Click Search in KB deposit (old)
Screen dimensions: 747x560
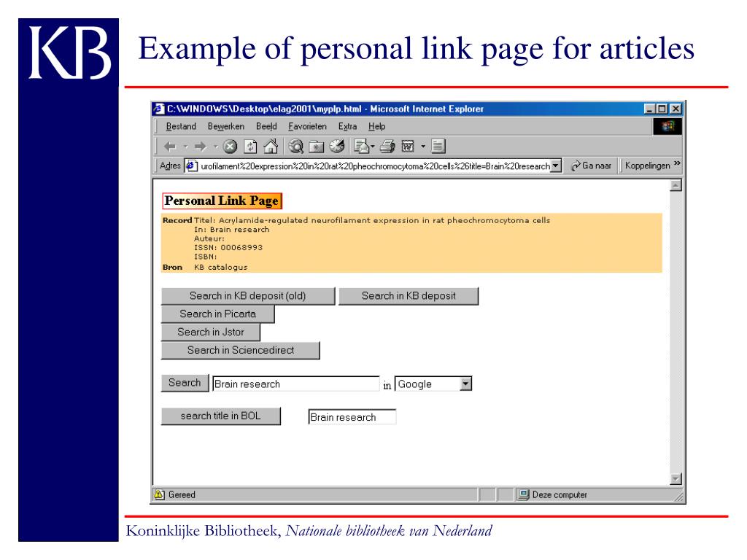tap(248, 296)
